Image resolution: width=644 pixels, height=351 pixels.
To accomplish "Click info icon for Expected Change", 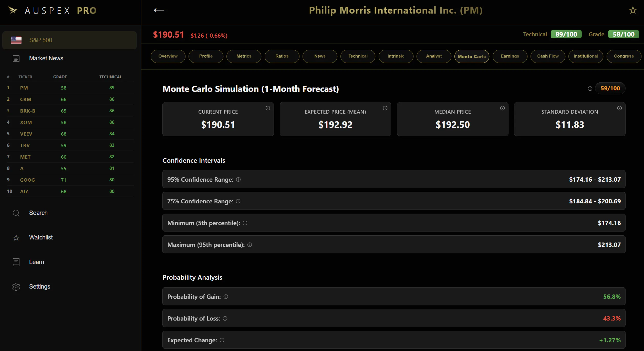I will coord(222,340).
